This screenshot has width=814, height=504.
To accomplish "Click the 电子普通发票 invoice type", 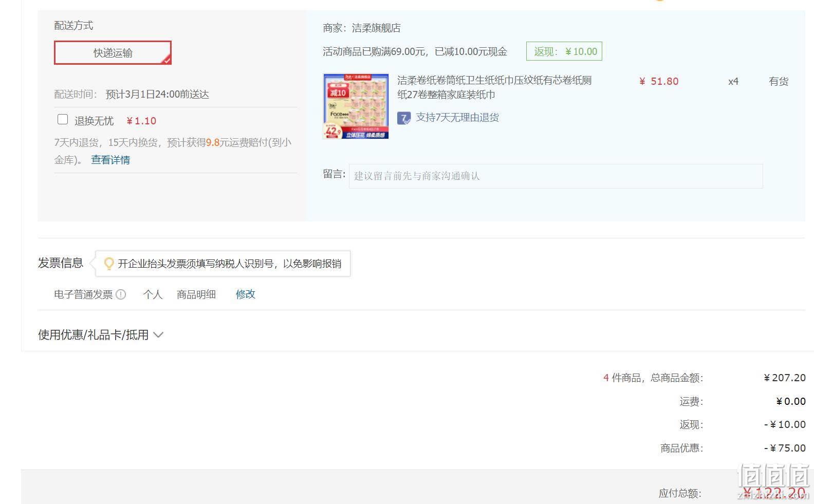I will click(x=83, y=294).
